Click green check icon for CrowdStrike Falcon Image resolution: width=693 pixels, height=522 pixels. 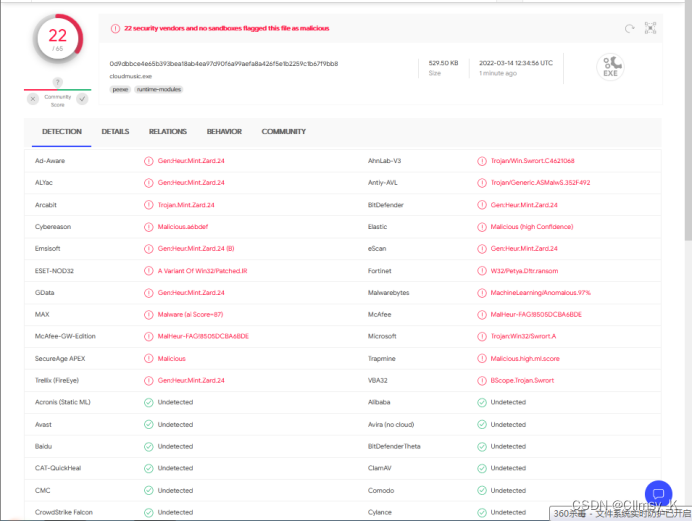[148, 513]
